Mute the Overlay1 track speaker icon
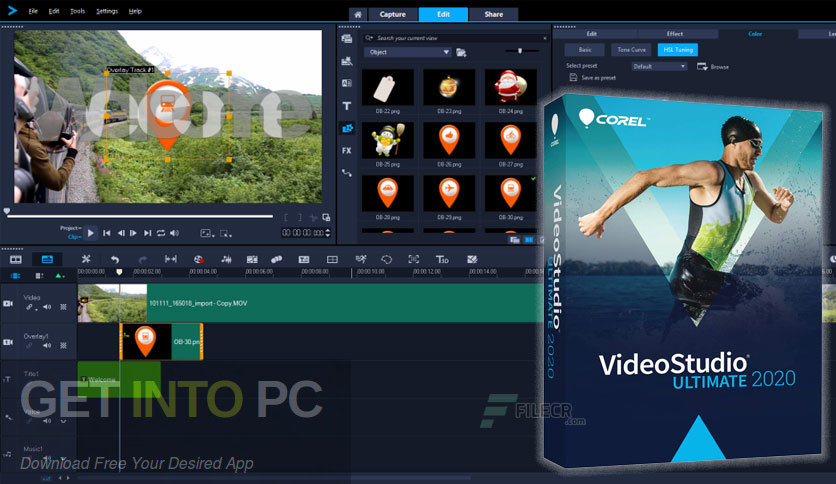836x484 pixels. pos(47,345)
